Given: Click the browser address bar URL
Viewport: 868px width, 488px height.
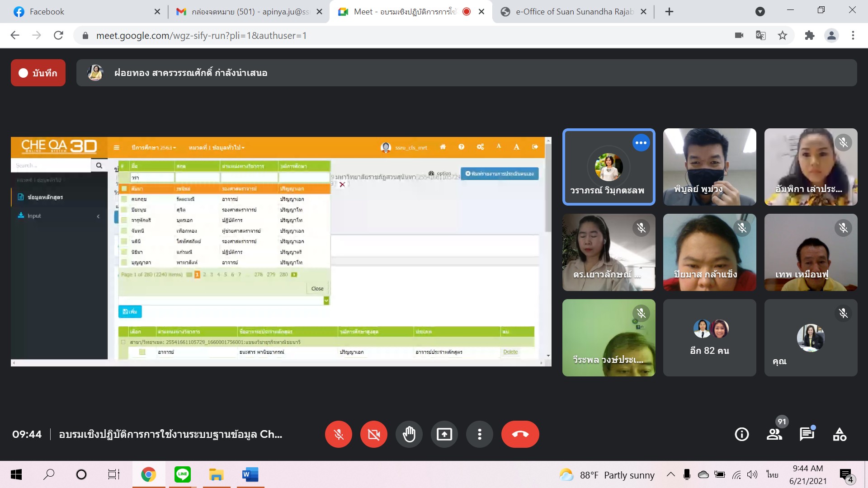Looking at the screenshot, I should click(201, 35).
